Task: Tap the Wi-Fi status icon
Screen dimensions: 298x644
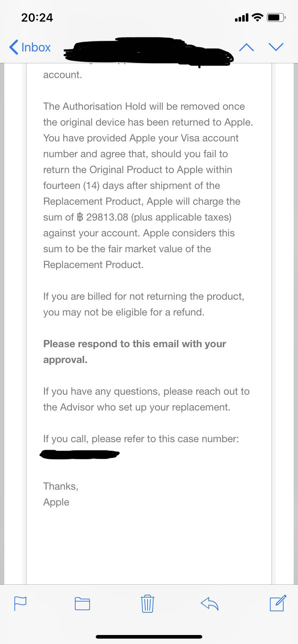Action: 257,17
